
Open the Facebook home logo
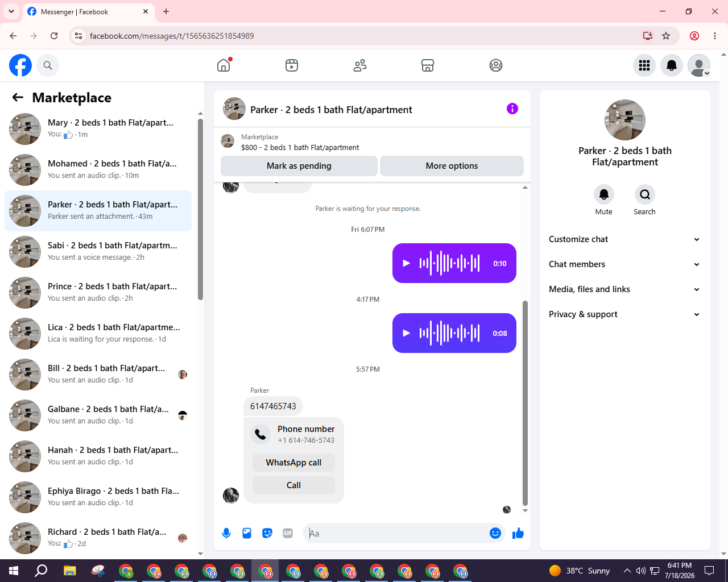(x=20, y=65)
